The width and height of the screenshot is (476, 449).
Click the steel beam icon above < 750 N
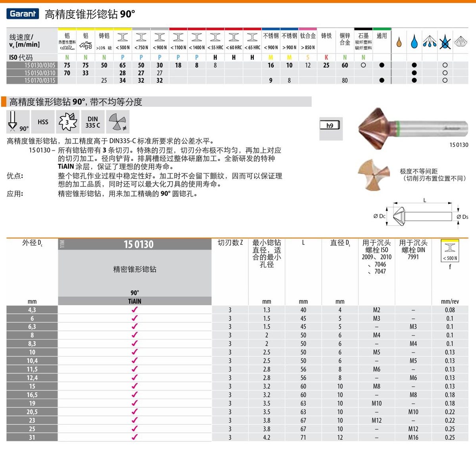[x=141, y=37]
